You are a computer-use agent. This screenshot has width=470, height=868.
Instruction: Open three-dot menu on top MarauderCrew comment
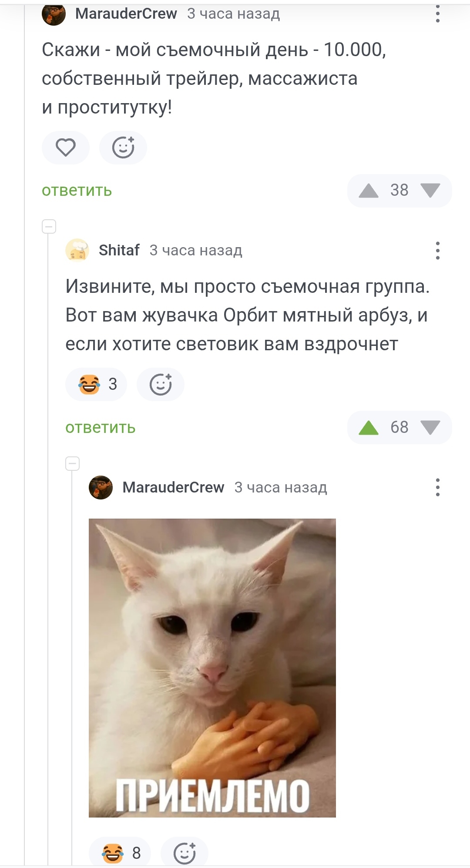point(437,14)
